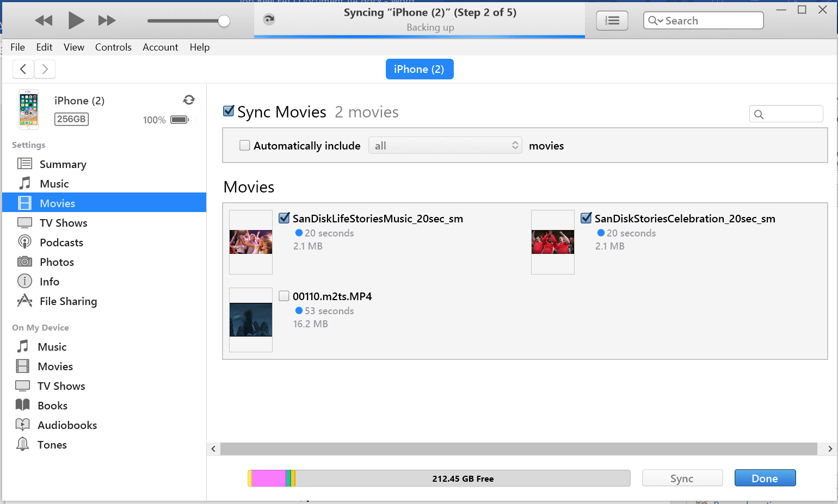838x504 pixels.
Task: Click the movies filter search box
Action: pyautogui.click(x=786, y=114)
